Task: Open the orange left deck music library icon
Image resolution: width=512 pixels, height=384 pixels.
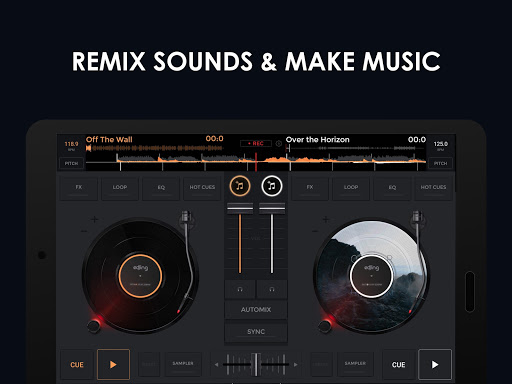Action: [240, 186]
